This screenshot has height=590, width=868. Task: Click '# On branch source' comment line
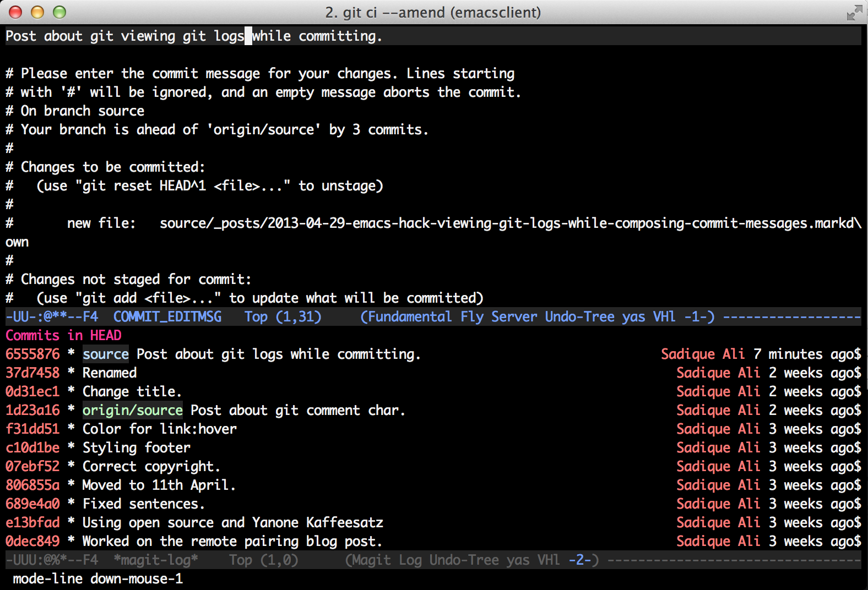(x=75, y=111)
